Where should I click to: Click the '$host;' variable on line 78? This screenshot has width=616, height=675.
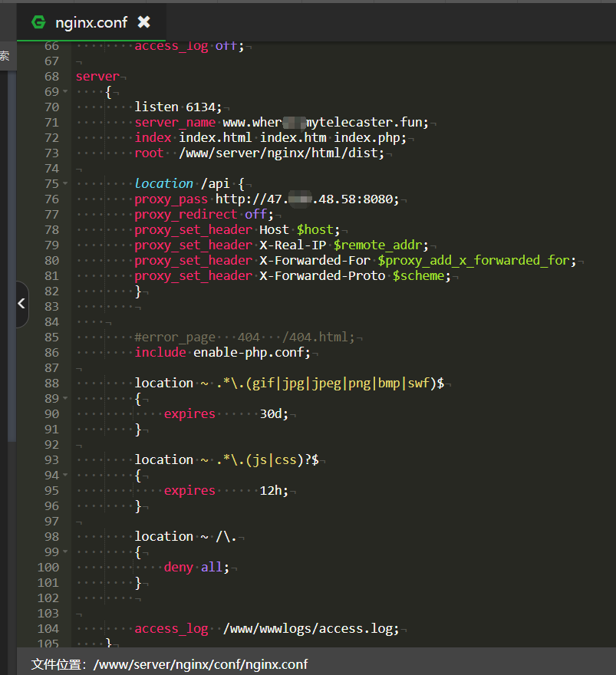pos(318,230)
